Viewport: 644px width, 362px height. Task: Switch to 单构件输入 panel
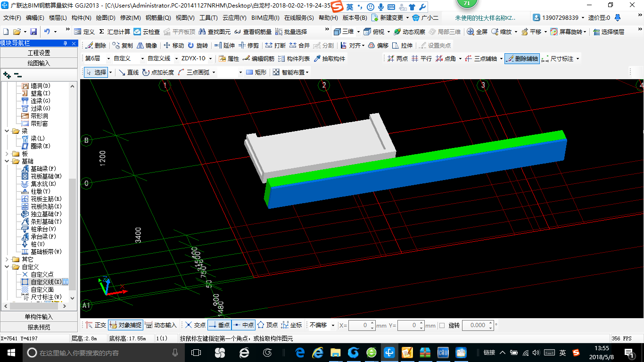39,317
